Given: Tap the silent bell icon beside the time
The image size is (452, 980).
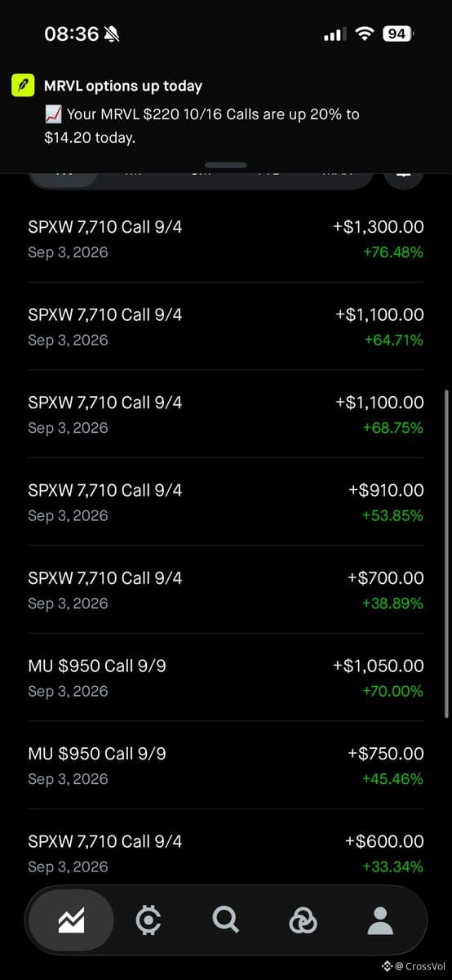Looking at the screenshot, I should 113,34.
